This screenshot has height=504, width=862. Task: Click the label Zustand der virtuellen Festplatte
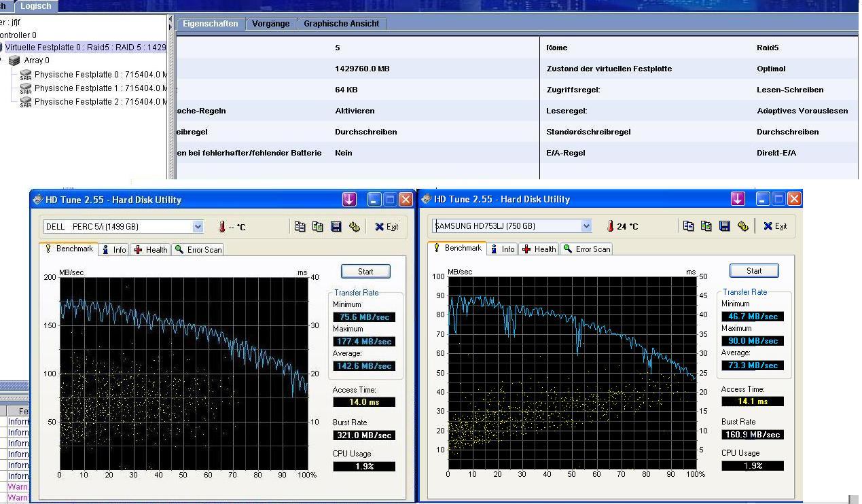tap(609, 69)
